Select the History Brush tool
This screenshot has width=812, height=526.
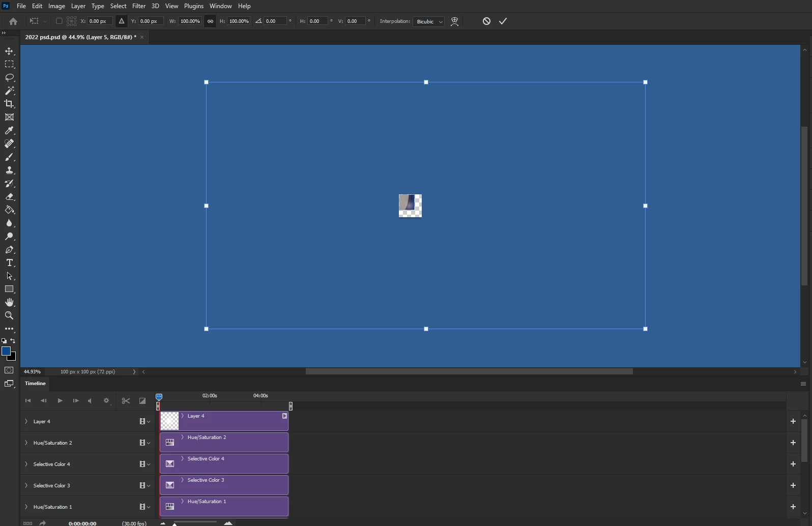click(9, 183)
